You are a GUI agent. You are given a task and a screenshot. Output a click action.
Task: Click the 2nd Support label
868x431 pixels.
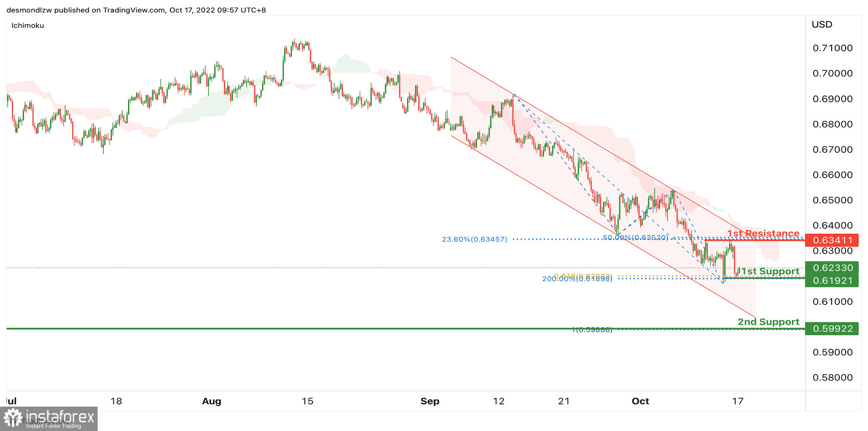pos(769,321)
